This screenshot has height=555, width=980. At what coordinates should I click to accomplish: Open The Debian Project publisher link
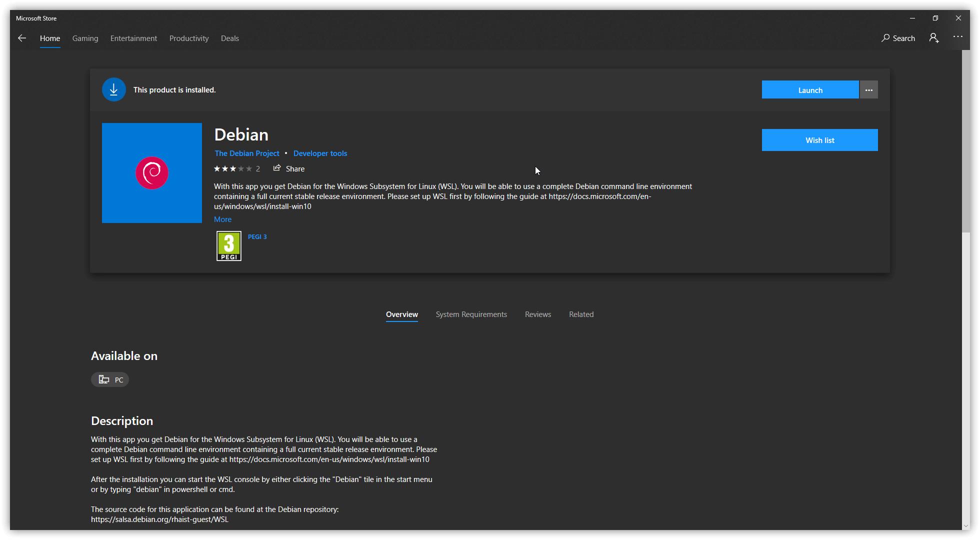coord(247,153)
